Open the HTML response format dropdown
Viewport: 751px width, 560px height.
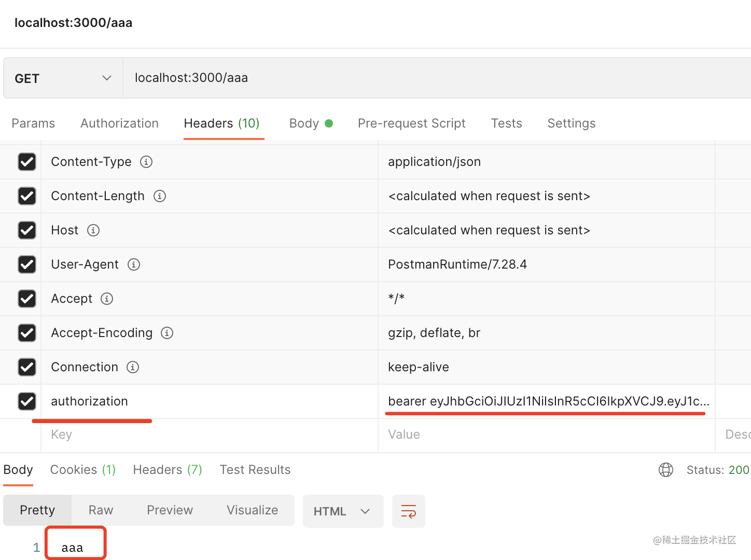(x=342, y=511)
